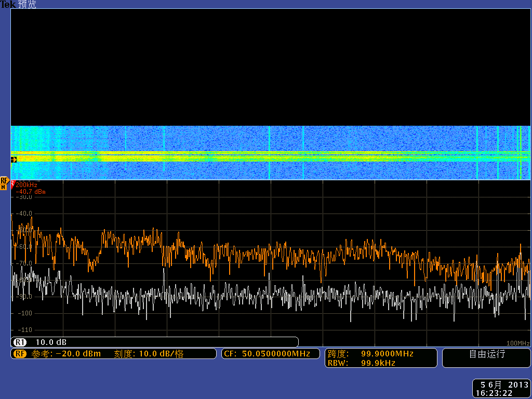Click the 100MHz stop frequency label
The image size is (532, 399).
[518, 343]
